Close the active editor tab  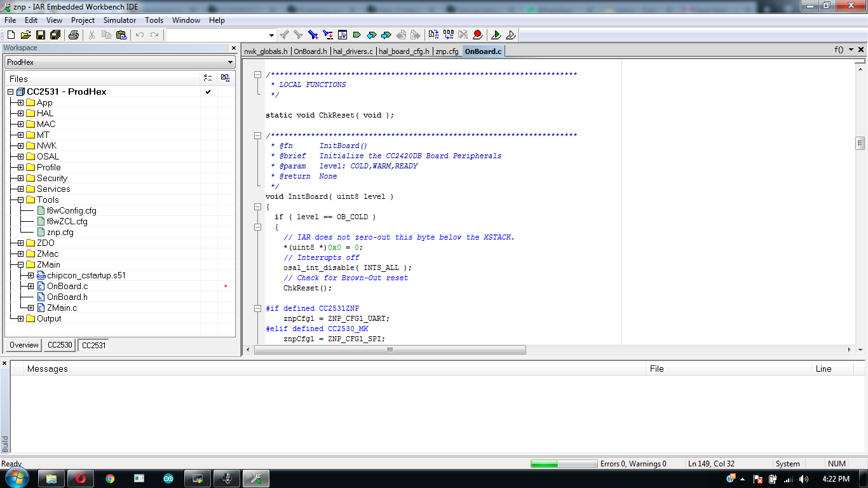862,50
